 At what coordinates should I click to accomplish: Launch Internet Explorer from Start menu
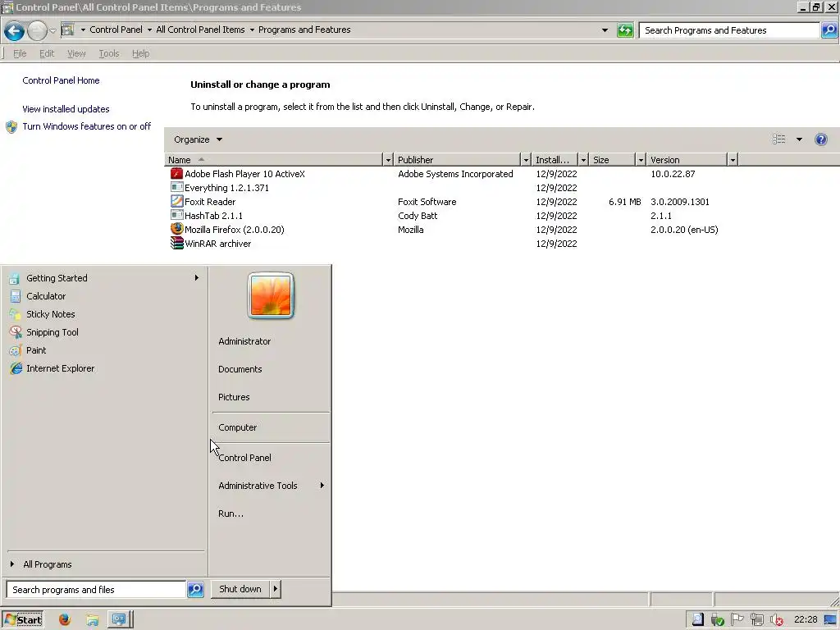(104, 368)
